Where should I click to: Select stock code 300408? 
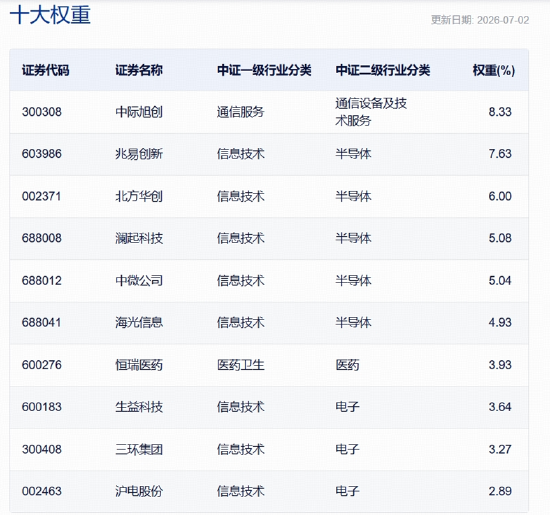(x=42, y=449)
